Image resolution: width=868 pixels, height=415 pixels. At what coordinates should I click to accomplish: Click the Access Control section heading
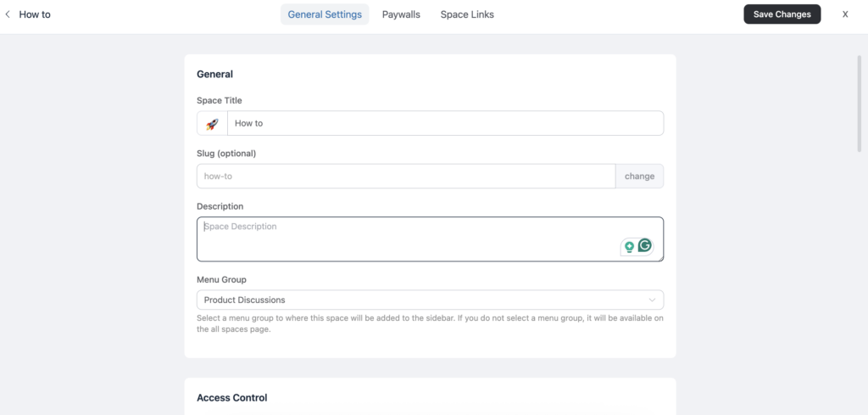[x=232, y=398]
